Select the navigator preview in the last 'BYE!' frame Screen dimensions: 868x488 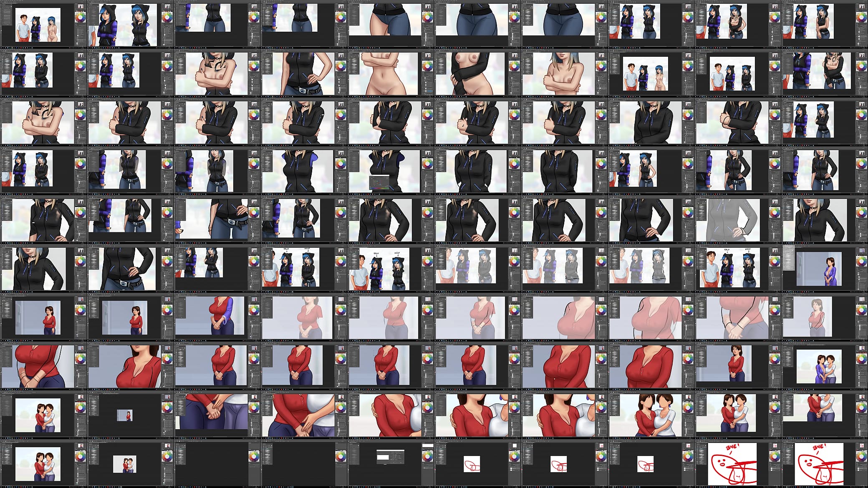[x=862, y=446]
